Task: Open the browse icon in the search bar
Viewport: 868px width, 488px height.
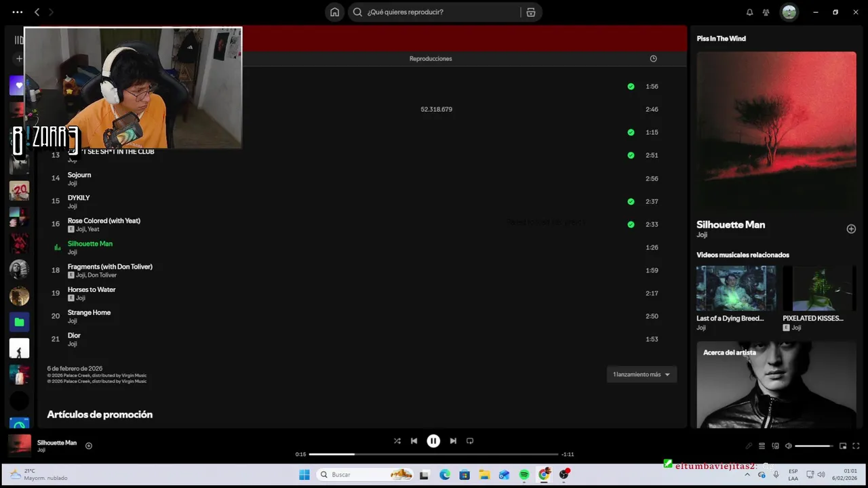Action: 531,12
